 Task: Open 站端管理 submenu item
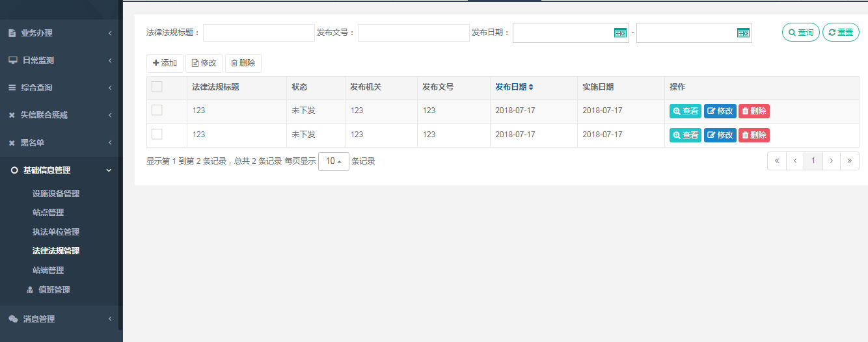click(x=48, y=270)
